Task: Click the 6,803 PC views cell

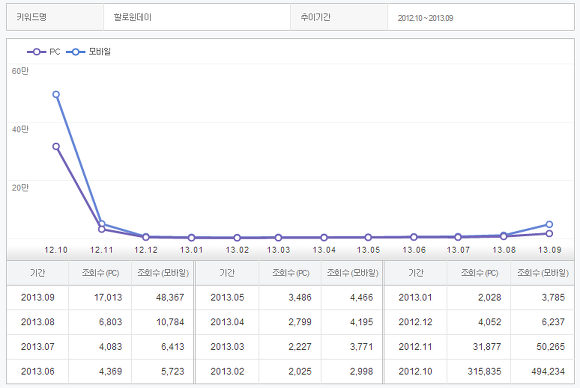Action: [100, 322]
